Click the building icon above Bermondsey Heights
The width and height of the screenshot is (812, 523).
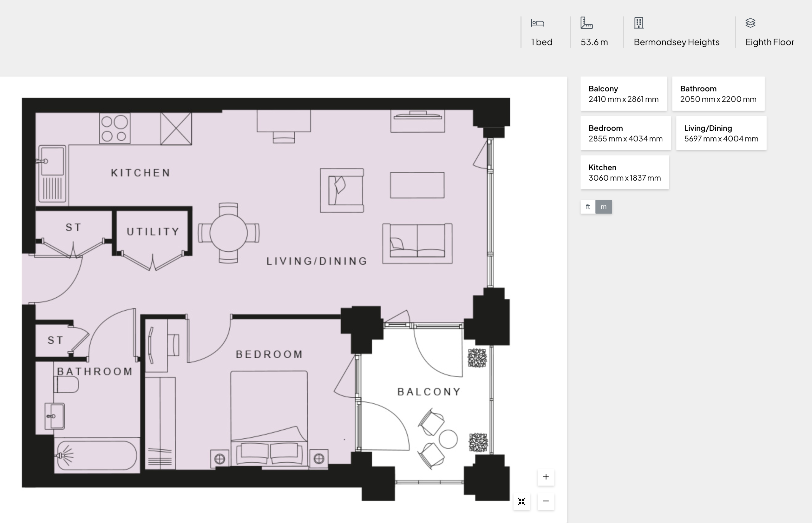click(x=638, y=23)
